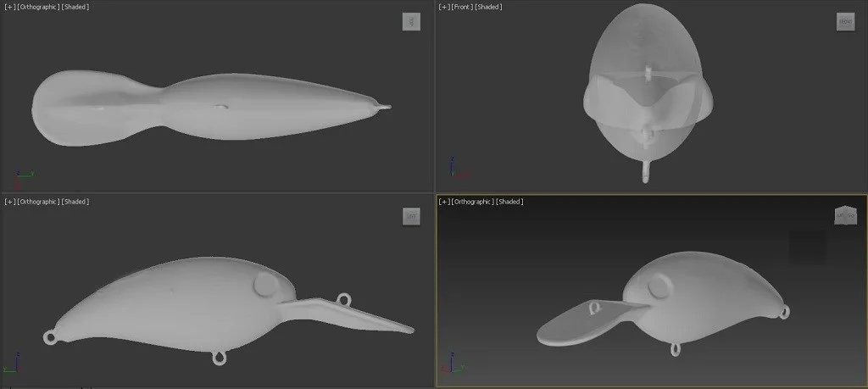Open the Orthographic view menu in bottom-left viewport
Screen dimensions: 868x389
[38, 202]
